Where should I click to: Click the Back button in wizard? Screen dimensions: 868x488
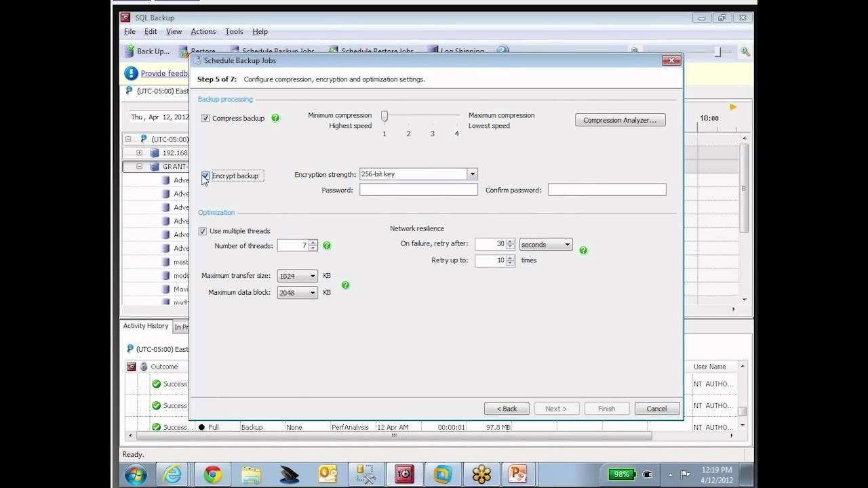507,409
